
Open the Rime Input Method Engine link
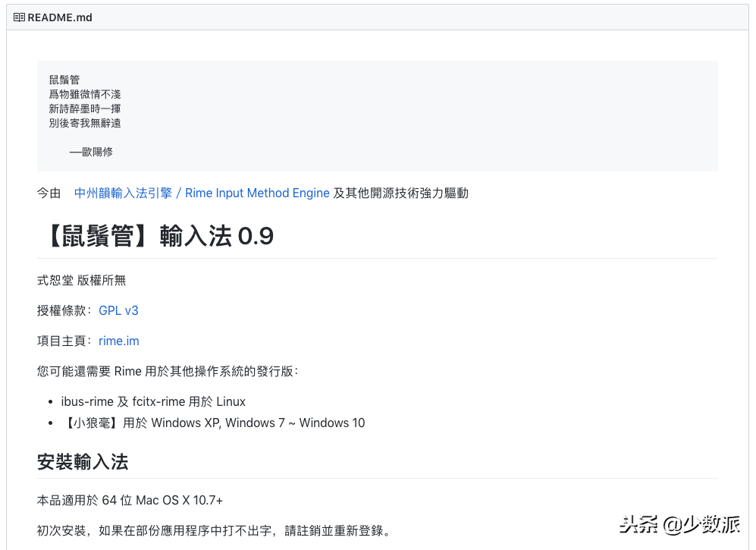coord(202,193)
